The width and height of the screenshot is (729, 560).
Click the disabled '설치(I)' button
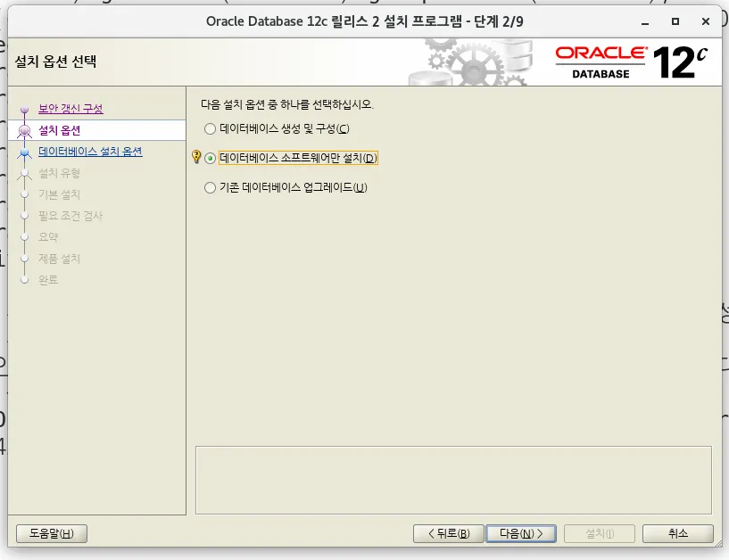point(600,533)
